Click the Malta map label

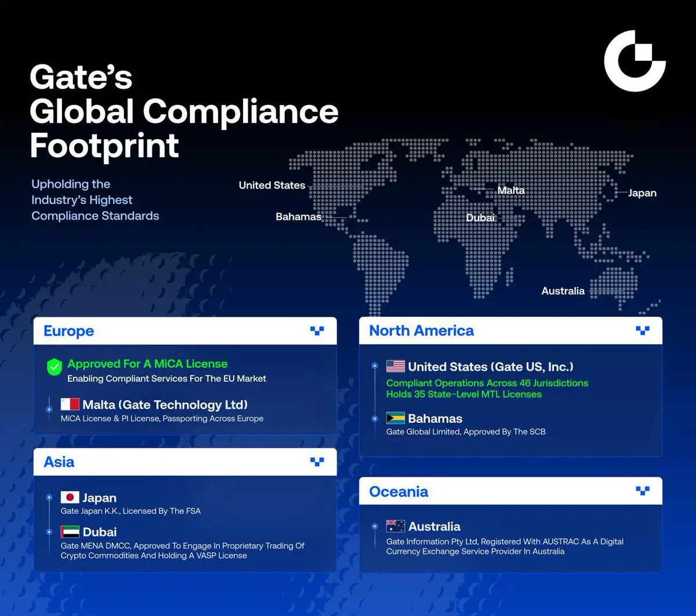(x=511, y=190)
